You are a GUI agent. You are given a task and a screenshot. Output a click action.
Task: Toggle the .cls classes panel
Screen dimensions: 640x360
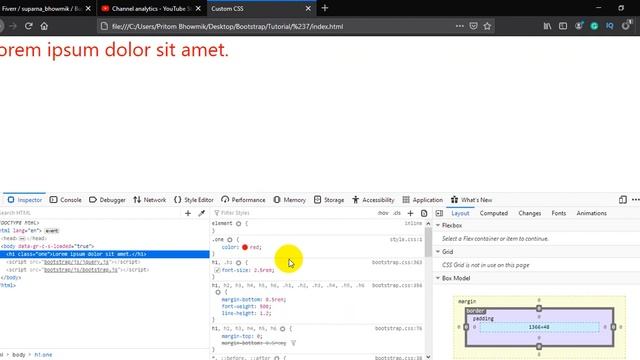397,213
